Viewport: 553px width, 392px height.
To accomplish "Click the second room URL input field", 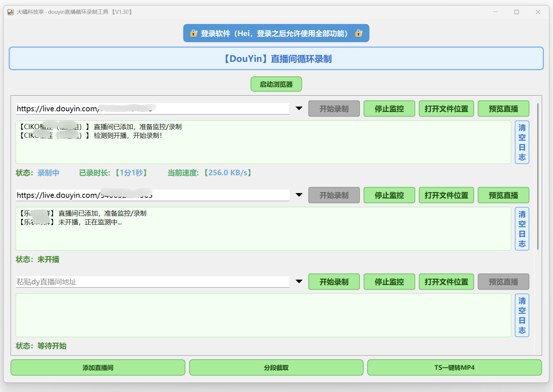I will coord(153,195).
